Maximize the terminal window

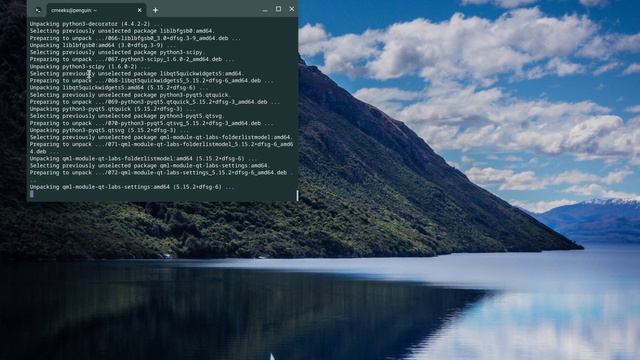click(x=278, y=9)
